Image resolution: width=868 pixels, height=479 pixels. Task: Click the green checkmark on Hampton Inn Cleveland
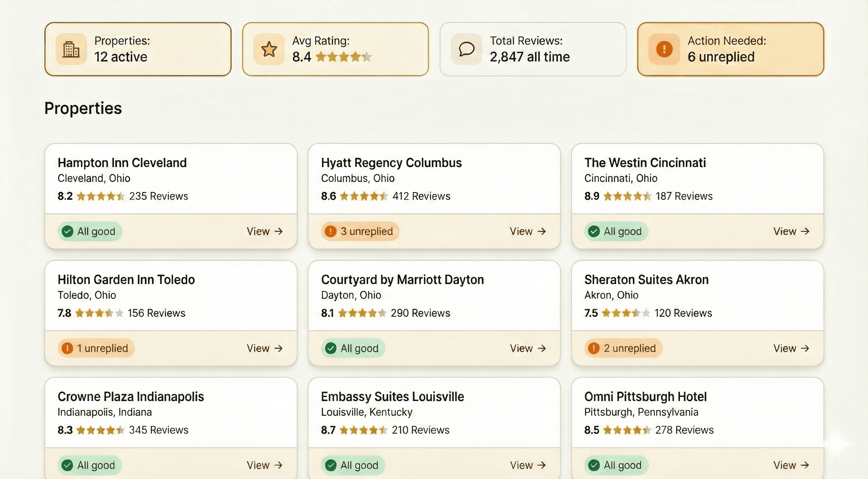[67, 231]
